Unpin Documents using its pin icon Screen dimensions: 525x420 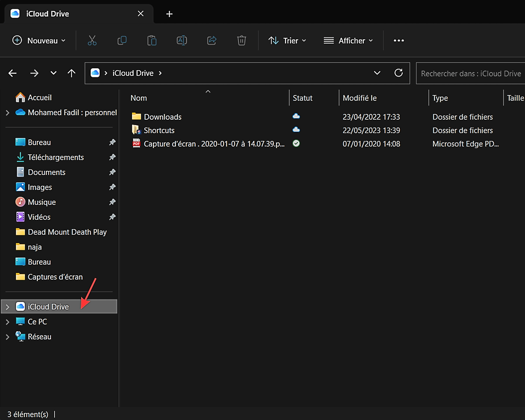112,172
